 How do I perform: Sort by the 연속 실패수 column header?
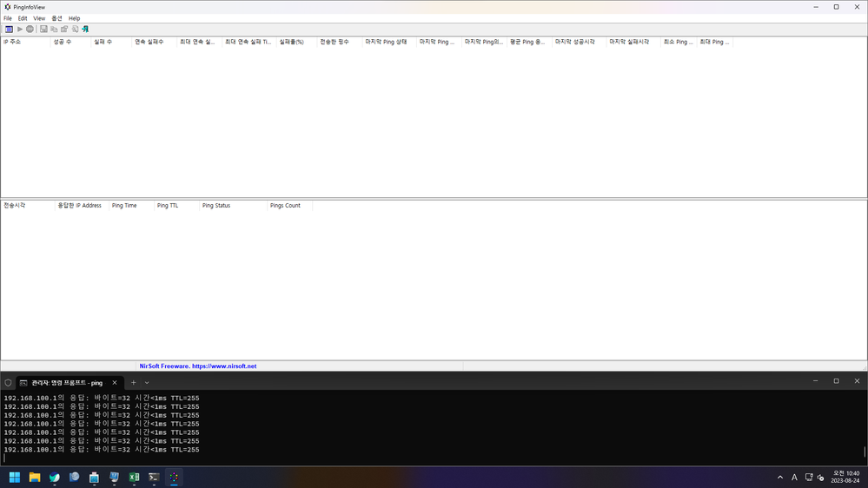pyautogui.click(x=154, y=42)
